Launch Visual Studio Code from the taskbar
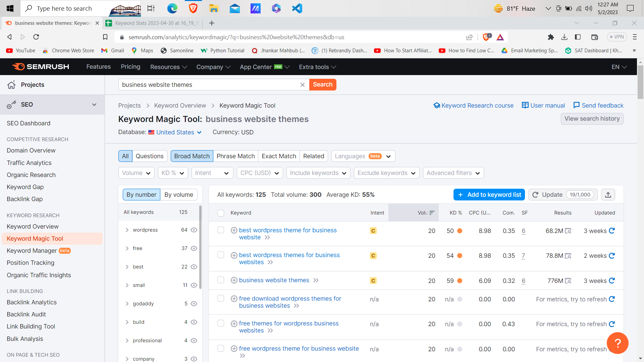The width and height of the screenshot is (644, 362). [x=297, y=8]
